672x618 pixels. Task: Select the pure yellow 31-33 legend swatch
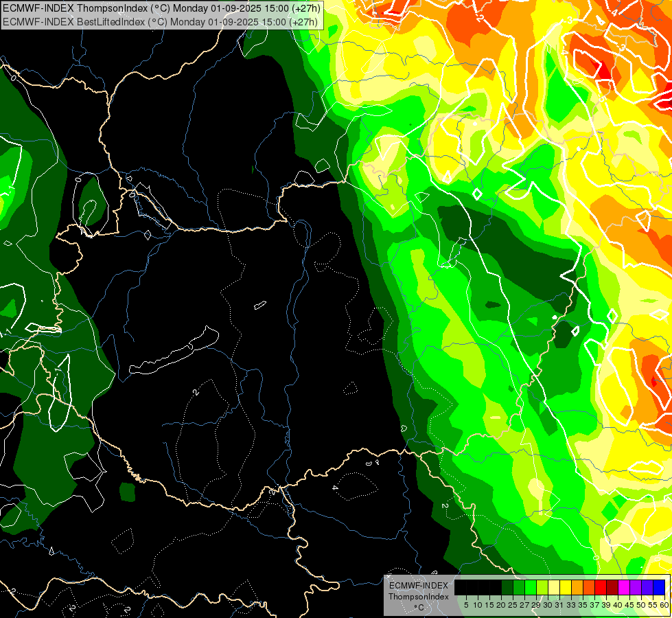tap(566, 587)
